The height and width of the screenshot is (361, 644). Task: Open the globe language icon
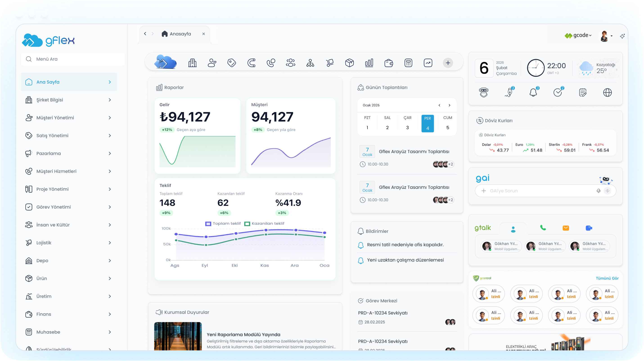(x=607, y=92)
